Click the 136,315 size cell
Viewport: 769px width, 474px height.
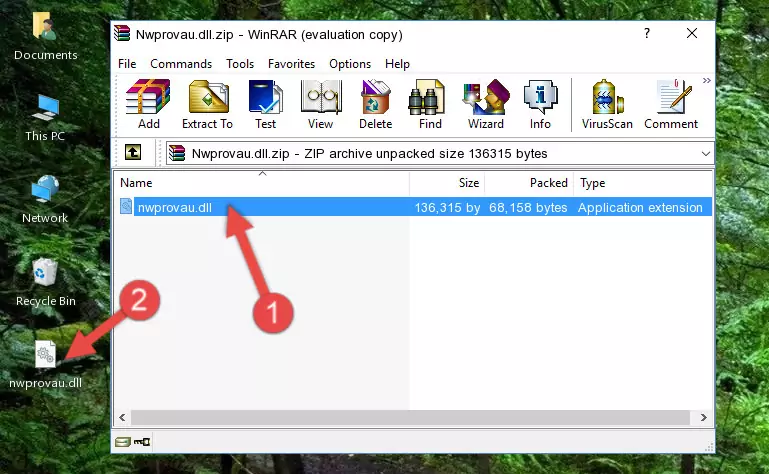[x=447, y=208]
